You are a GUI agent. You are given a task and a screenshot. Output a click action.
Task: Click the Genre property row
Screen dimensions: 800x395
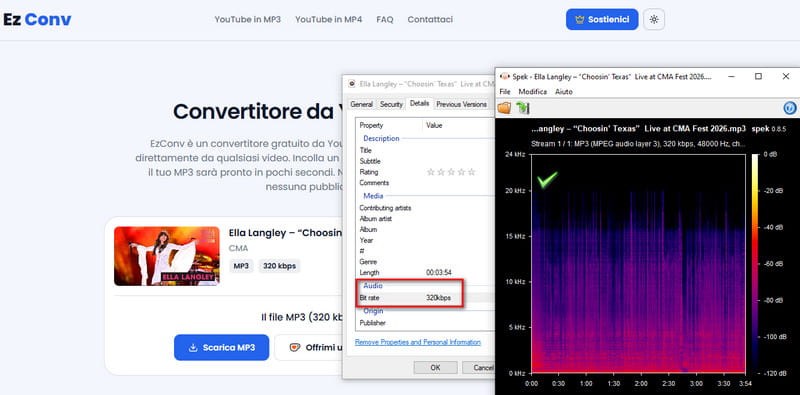click(x=425, y=261)
